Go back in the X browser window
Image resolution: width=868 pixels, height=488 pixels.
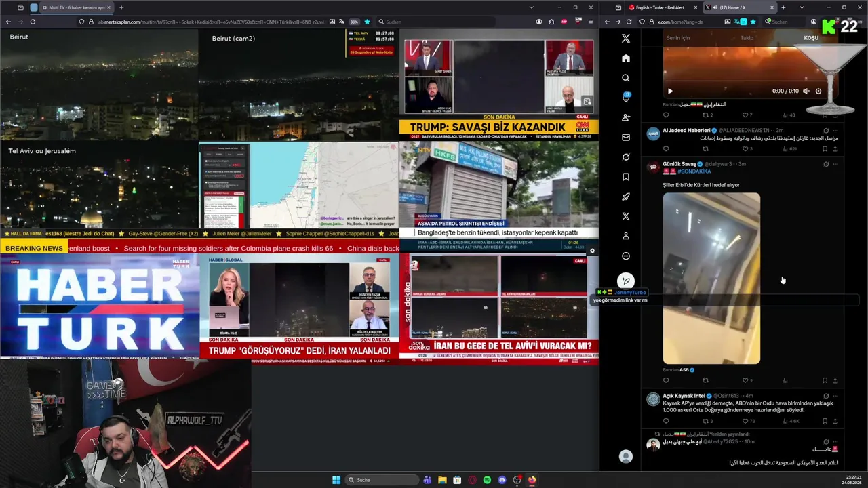[606, 22]
